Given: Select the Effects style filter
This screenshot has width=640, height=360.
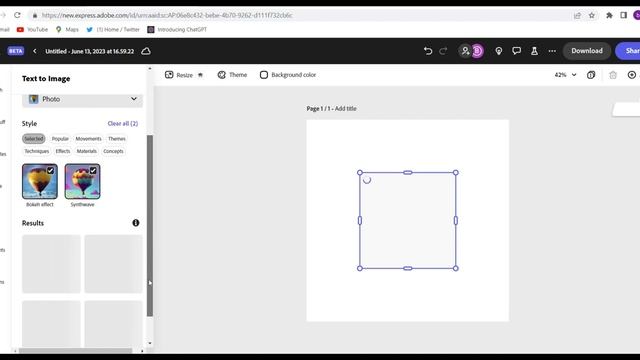Looking at the screenshot, I should pyautogui.click(x=62, y=151).
